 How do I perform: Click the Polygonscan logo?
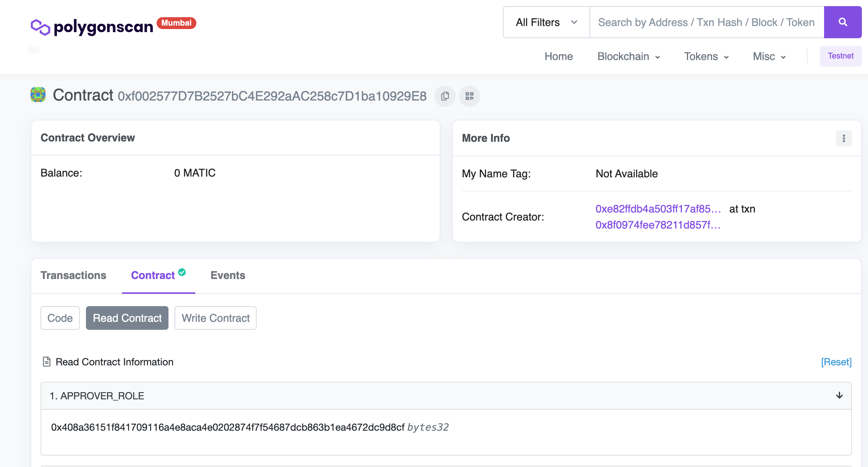[92, 27]
